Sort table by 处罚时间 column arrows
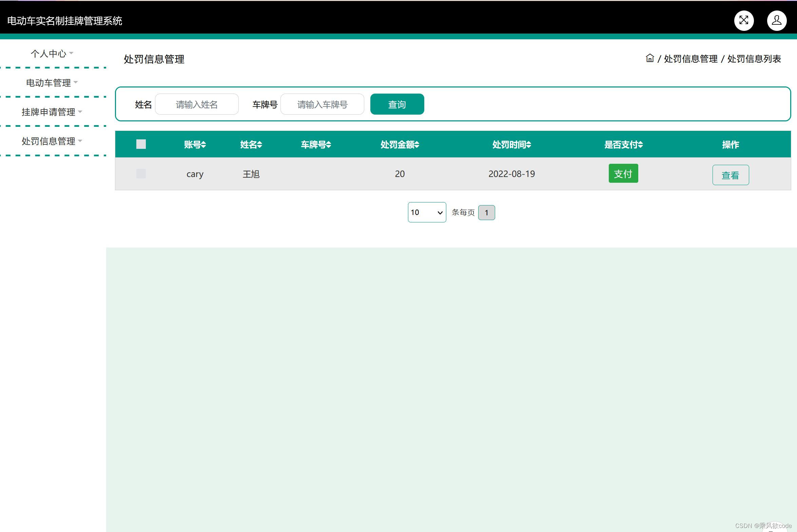797x532 pixels. [x=529, y=145]
